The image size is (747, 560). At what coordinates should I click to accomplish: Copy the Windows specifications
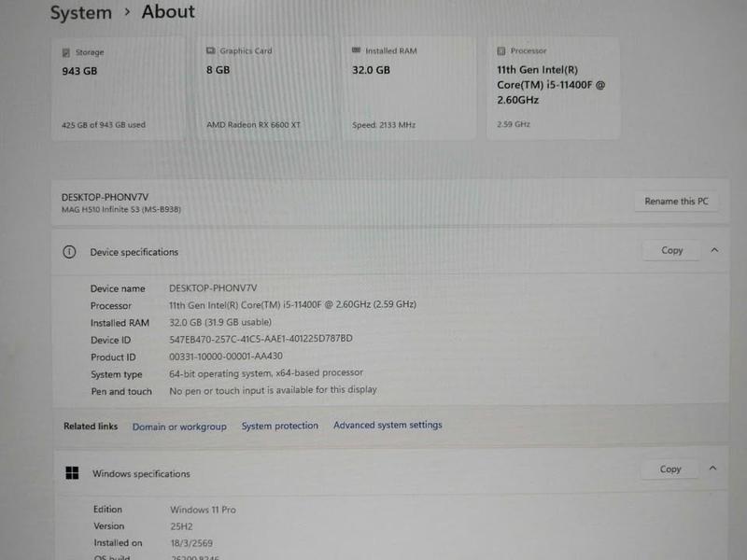[x=670, y=469]
